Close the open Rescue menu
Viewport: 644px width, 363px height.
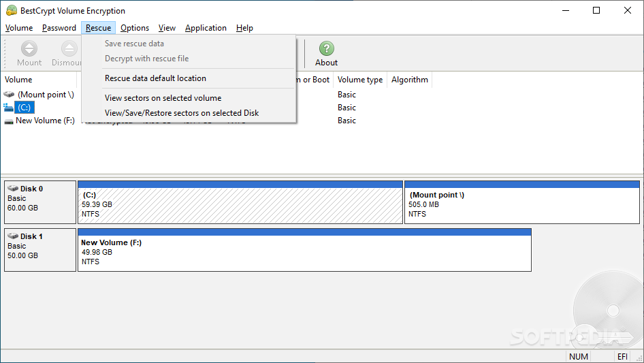pyautogui.click(x=98, y=28)
